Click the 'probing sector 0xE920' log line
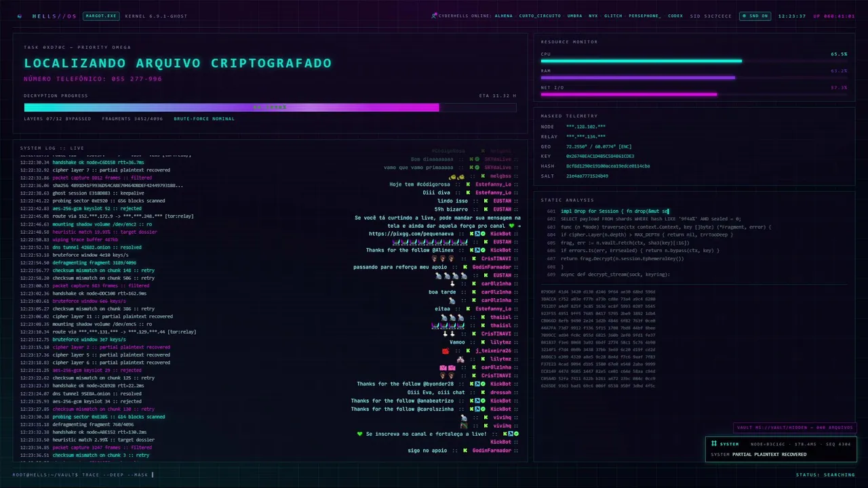The width and height of the screenshot is (868, 488). [x=92, y=201]
